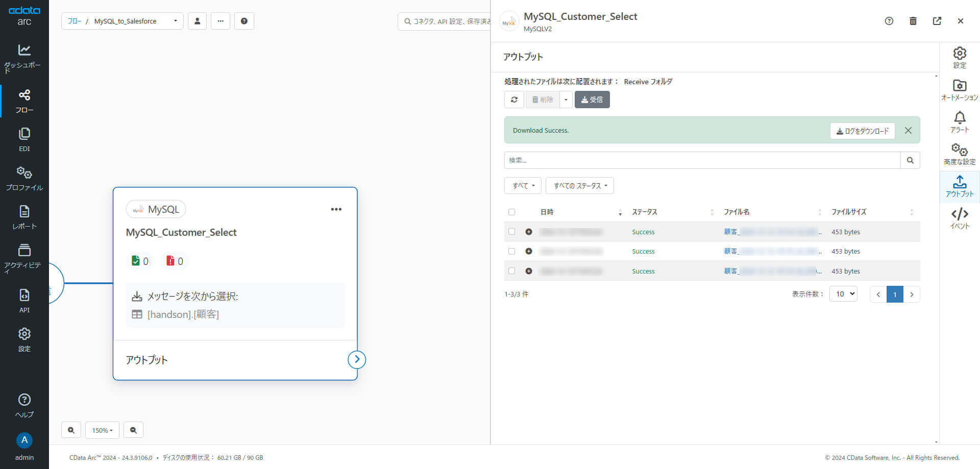Switch to the 高度な設定 tab

click(960, 154)
